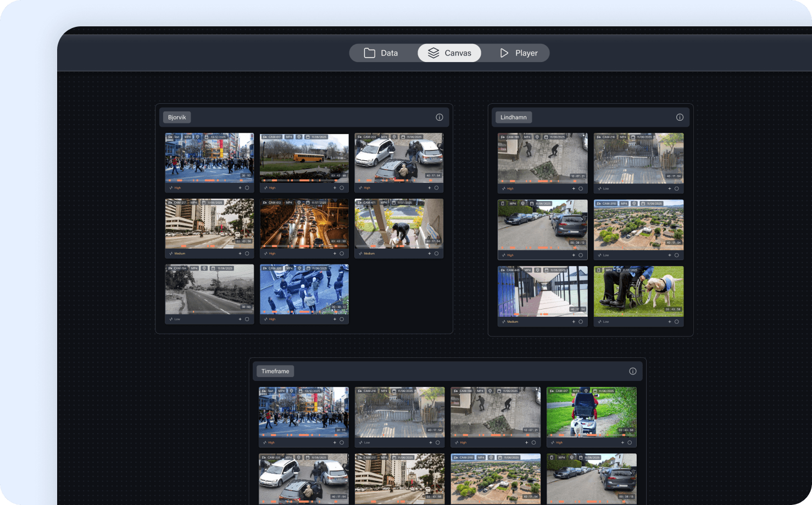Toggle select circle on CAM-013 clip
This screenshot has height=505, width=812.
(342, 254)
